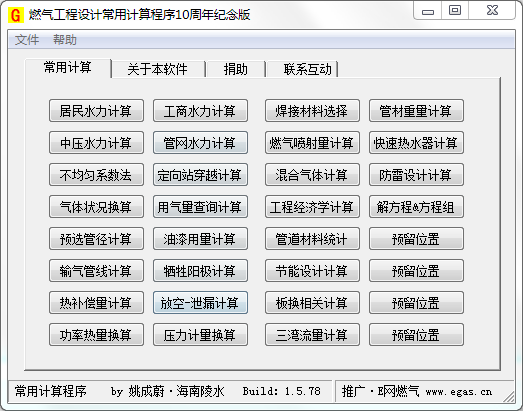Open 油漆用量计算
523x411 pixels.
(x=200, y=239)
